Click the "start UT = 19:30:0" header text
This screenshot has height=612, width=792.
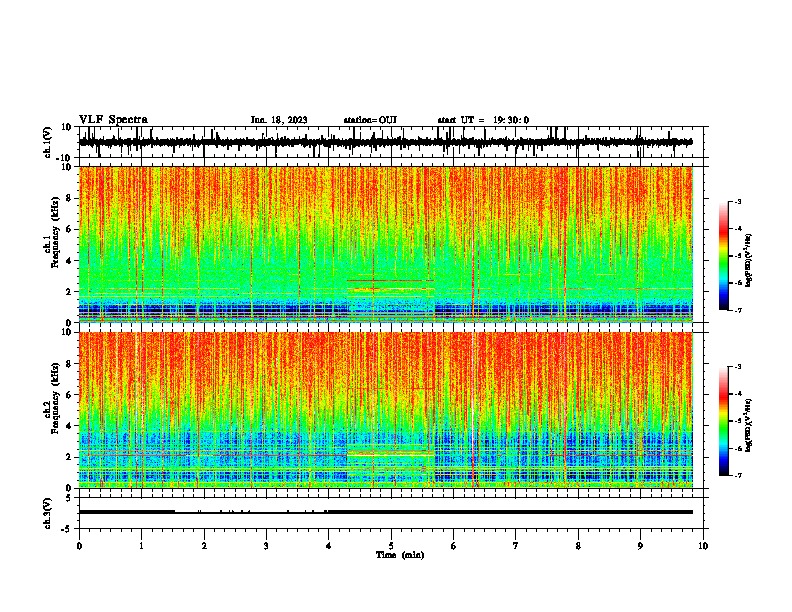click(483, 120)
